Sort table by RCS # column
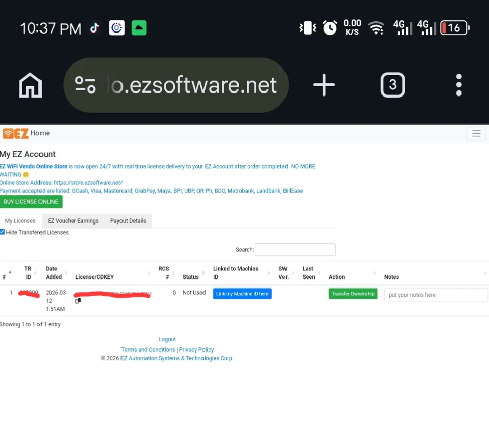 click(x=165, y=273)
